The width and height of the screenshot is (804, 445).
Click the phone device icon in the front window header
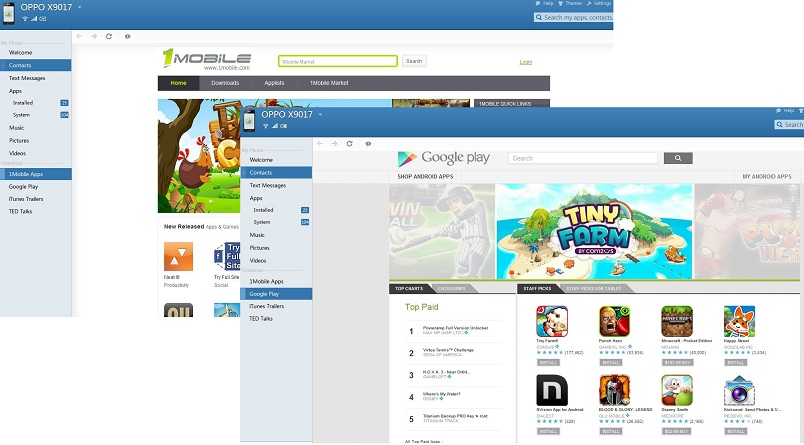(x=249, y=120)
